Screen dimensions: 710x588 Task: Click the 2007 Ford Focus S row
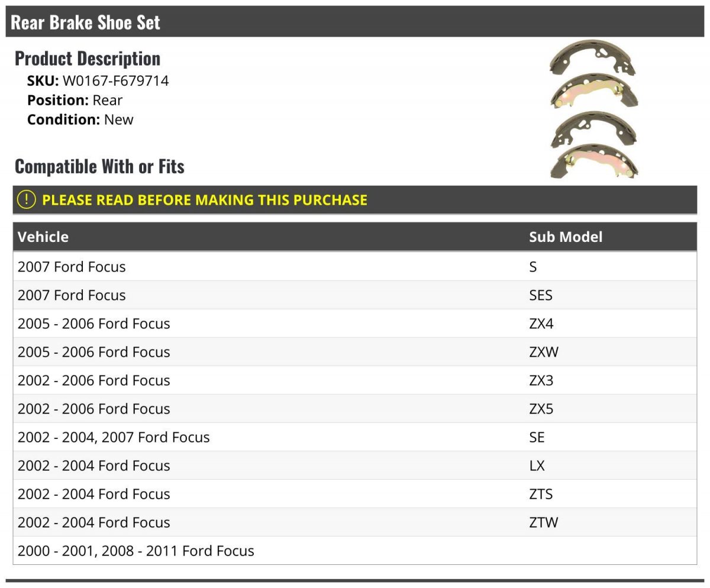pyautogui.click(x=355, y=267)
